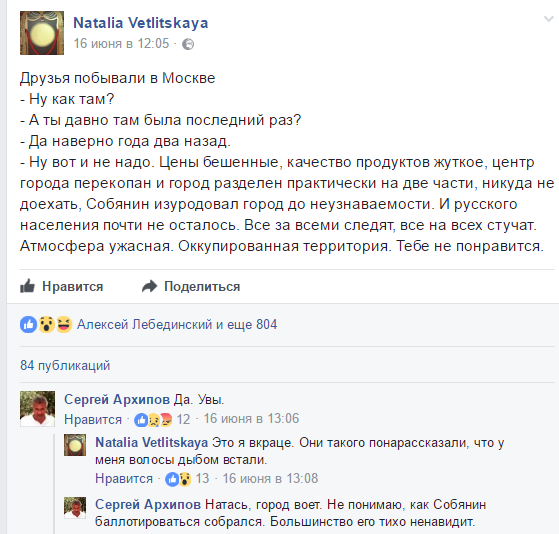Open Сергей Архипов name in the 'Натась' reply

(148, 505)
